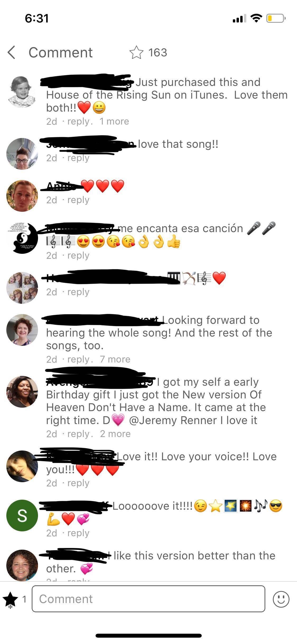Viewport: 297px width, 644px height.
Task: Open the four-photo collage profile avatar
Action: 22,288
